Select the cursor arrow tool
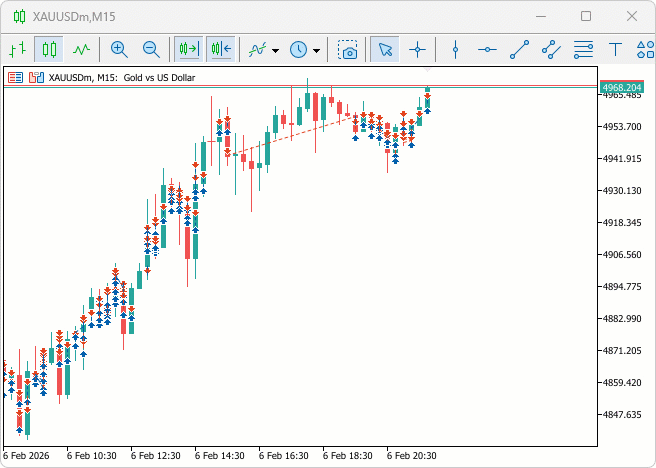The width and height of the screenshot is (656, 468). click(x=385, y=49)
